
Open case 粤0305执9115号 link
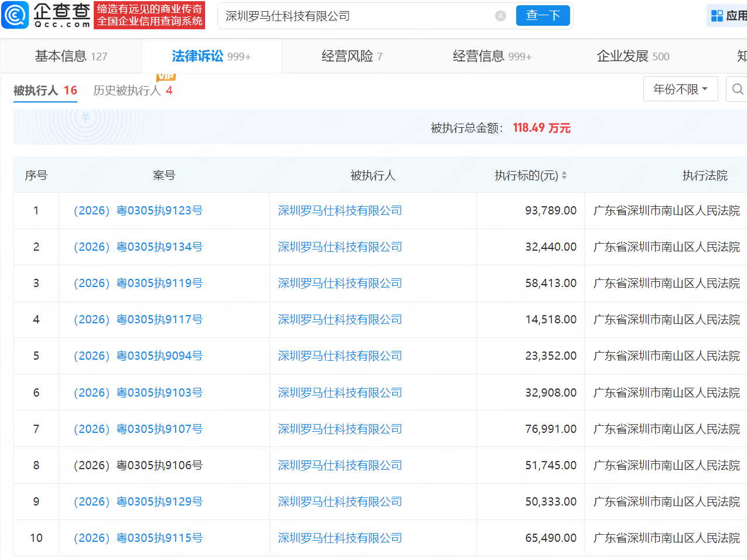138,538
